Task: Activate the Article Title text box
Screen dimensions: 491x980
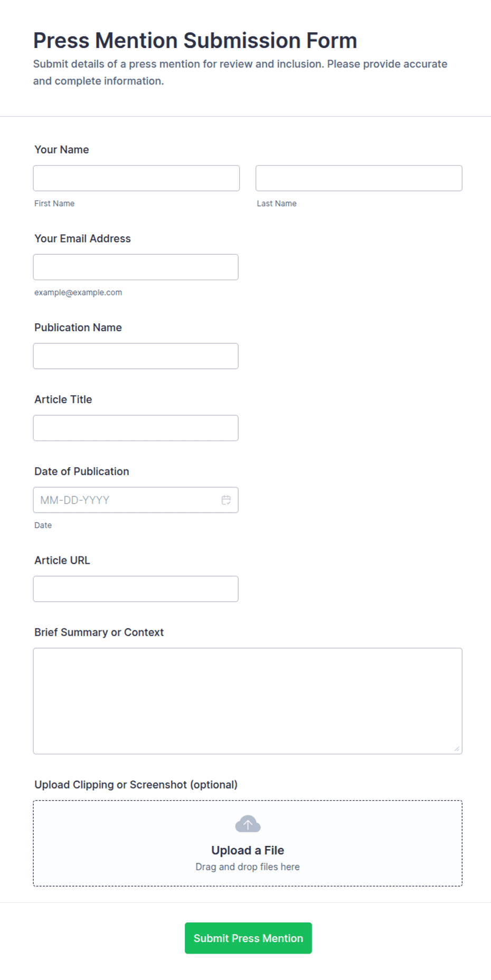Action: pos(136,428)
